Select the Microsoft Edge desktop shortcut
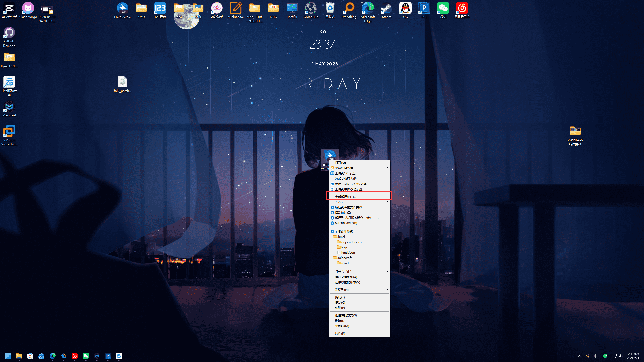This screenshot has height=362, width=644. coord(368,12)
